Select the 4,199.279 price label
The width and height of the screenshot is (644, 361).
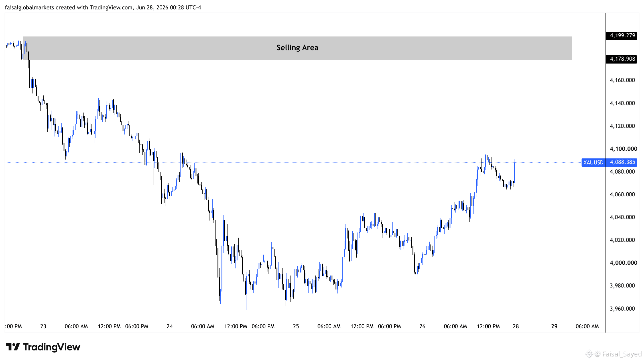point(621,36)
